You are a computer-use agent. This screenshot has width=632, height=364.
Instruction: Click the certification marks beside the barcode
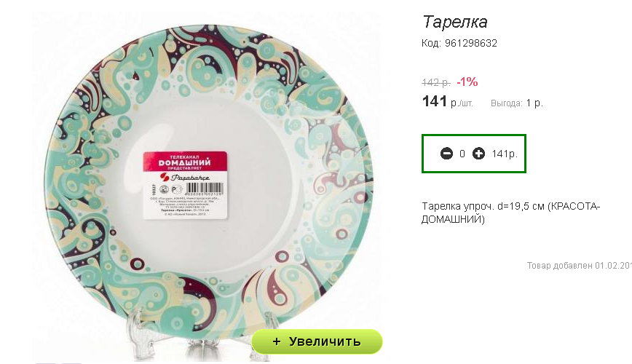coord(170,189)
